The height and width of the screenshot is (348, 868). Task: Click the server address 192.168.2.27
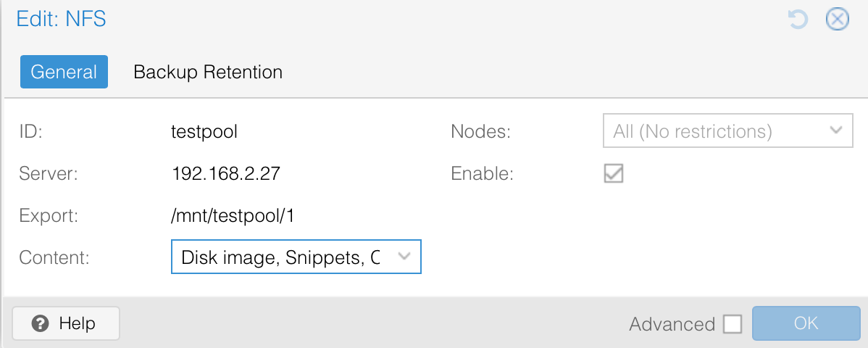pos(226,173)
